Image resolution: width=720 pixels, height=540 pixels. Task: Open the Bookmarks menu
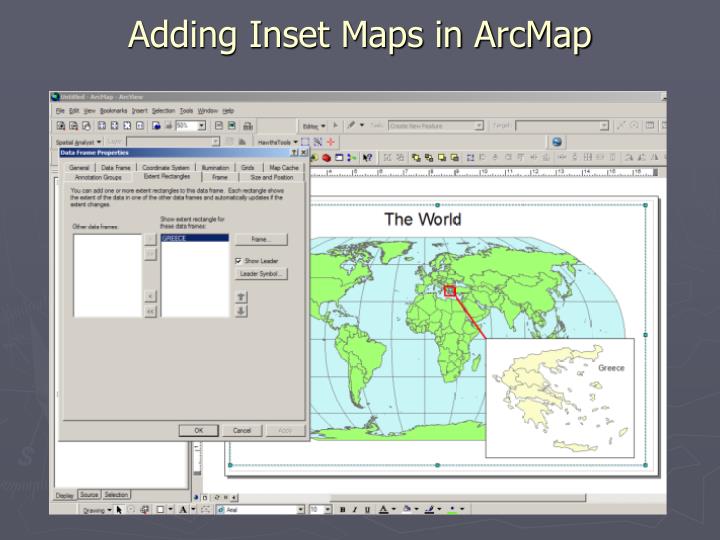coord(114,110)
